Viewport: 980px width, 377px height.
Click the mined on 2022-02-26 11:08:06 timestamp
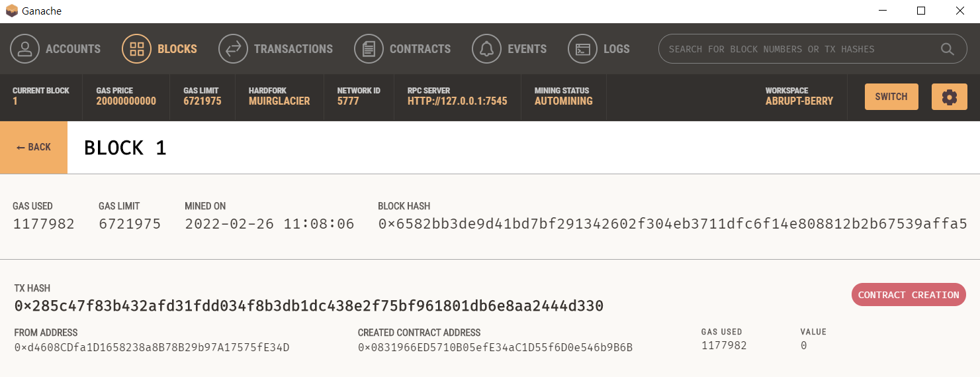[269, 224]
